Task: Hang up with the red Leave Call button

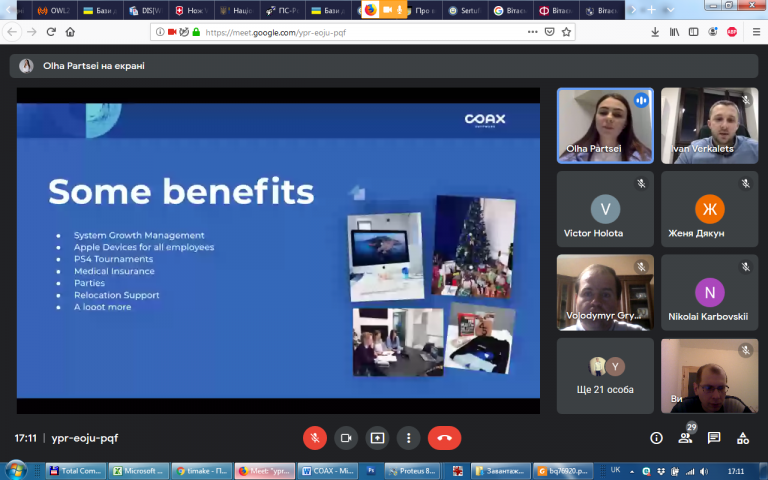Action: pos(444,438)
